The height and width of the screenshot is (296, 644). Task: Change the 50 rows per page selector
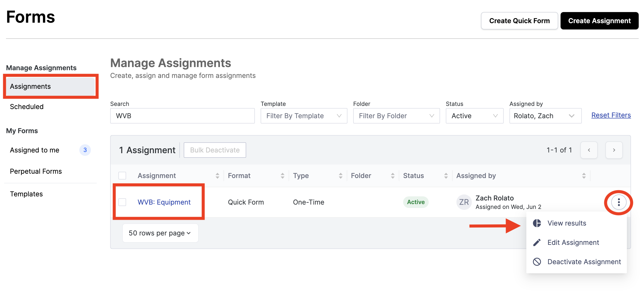pyautogui.click(x=160, y=233)
